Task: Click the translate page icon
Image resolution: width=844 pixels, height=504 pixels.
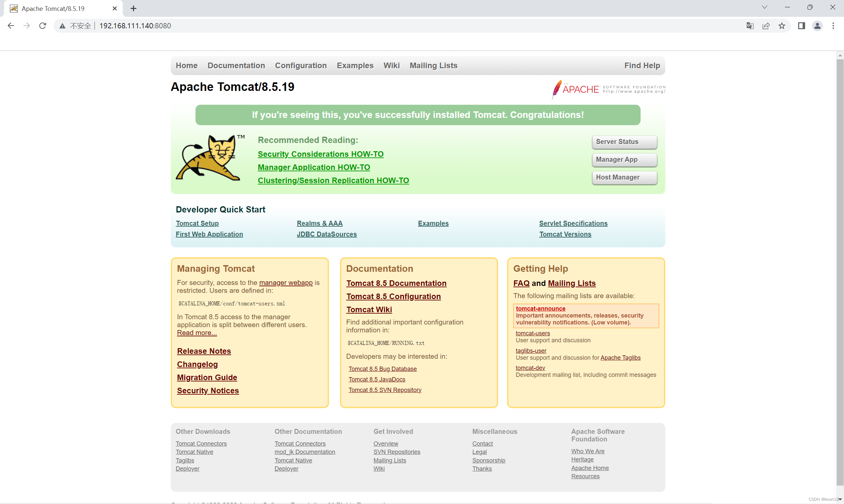Action: pos(750,26)
